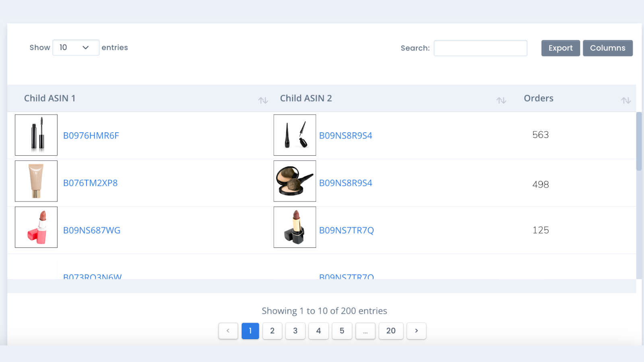
Task: Click the powder compact thumbnail
Action: pos(295,181)
